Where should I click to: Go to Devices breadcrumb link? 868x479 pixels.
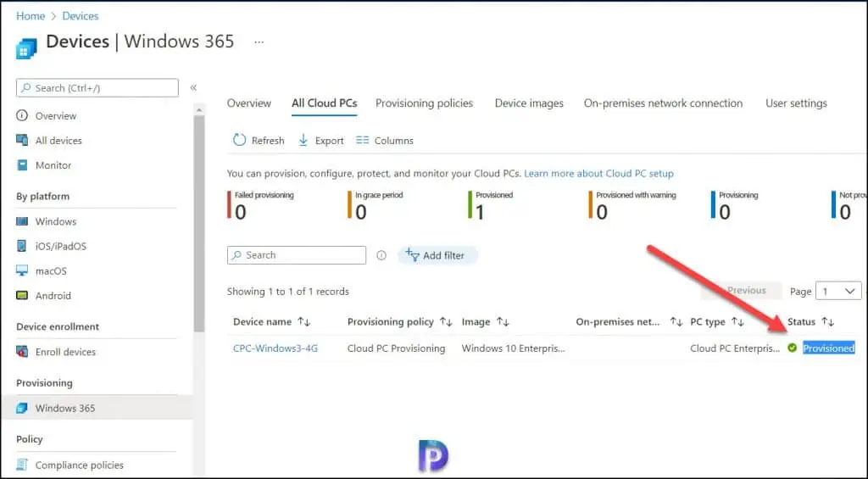(x=81, y=16)
